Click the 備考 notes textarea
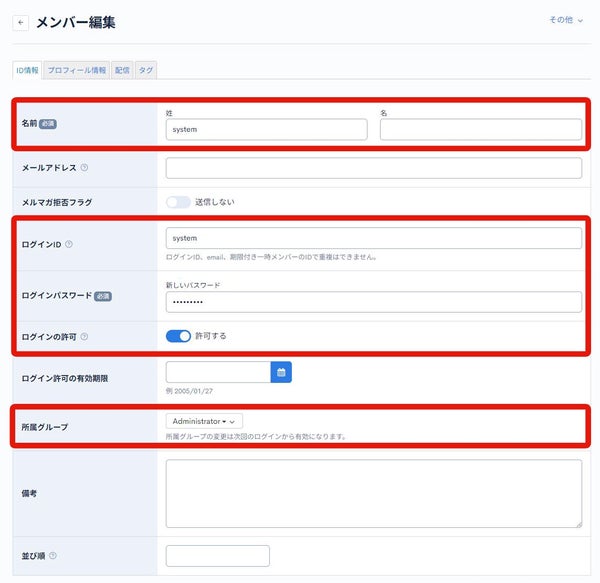The width and height of the screenshot is (600, 583). [x=374, y=493]
